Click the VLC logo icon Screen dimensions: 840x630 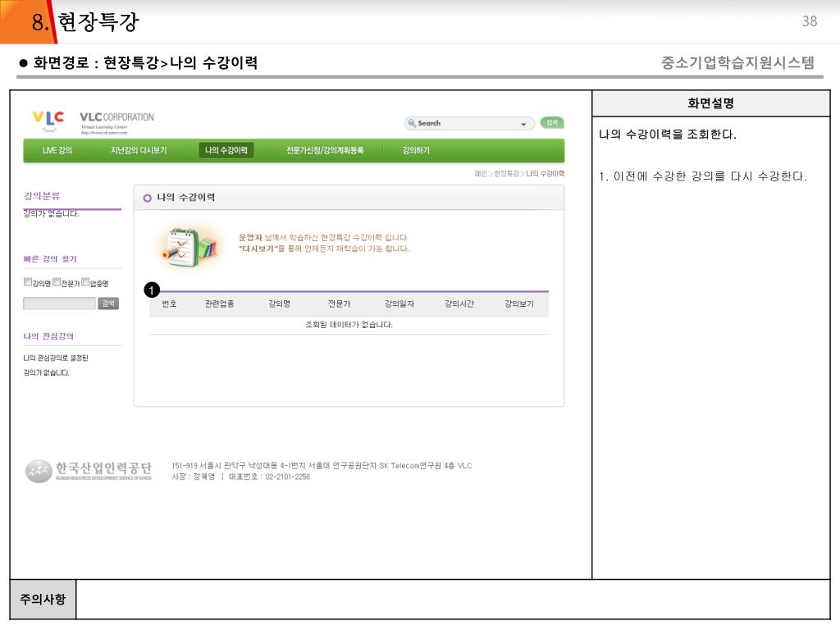pos(48,121)
